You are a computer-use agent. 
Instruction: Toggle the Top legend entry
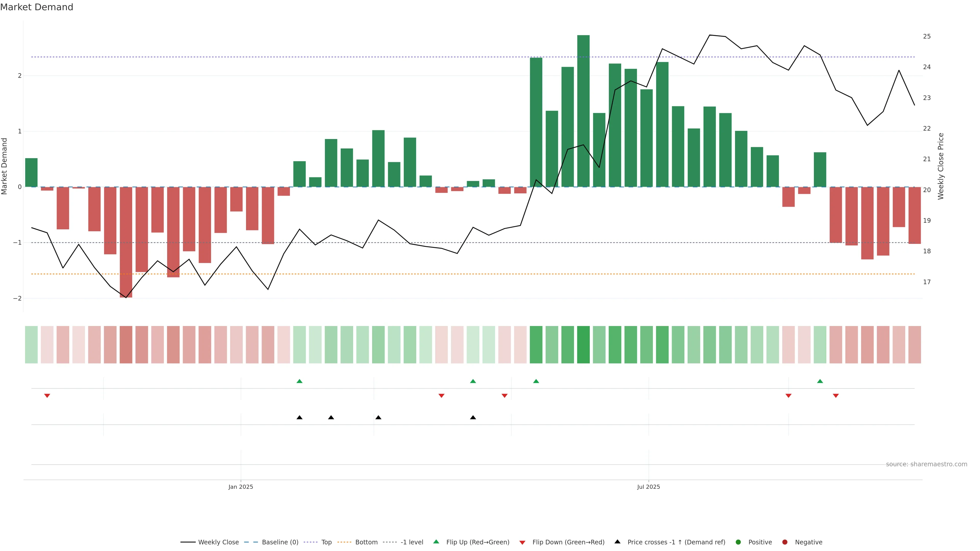point(326,542)
